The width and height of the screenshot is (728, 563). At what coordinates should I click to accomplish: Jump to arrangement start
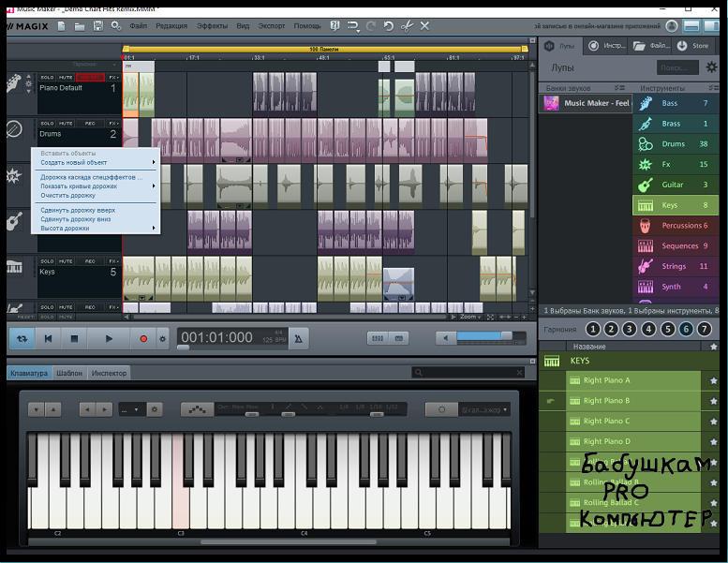coord(48,339)
